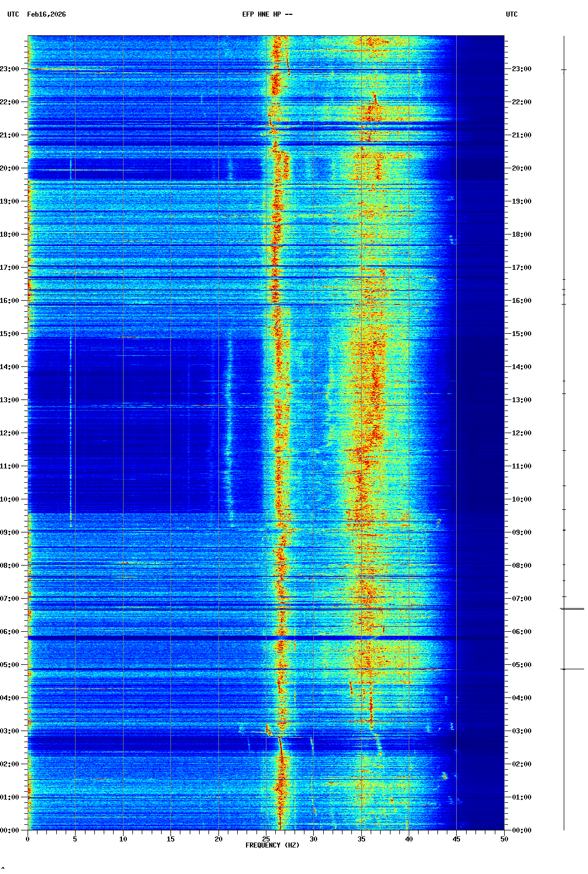Click the Feb16,2026 date label
The height and width of the screenshot is (874, 588).
pos(46,14)
